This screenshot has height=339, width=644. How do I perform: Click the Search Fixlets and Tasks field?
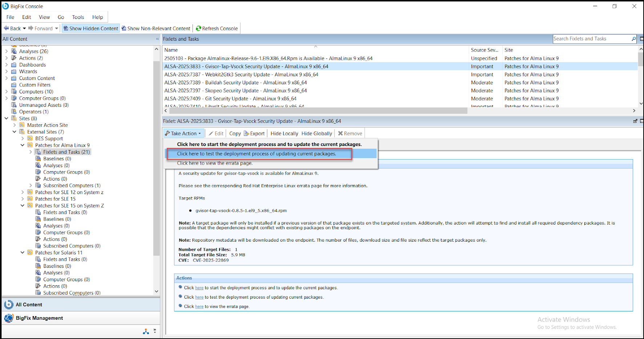[591, 39]
